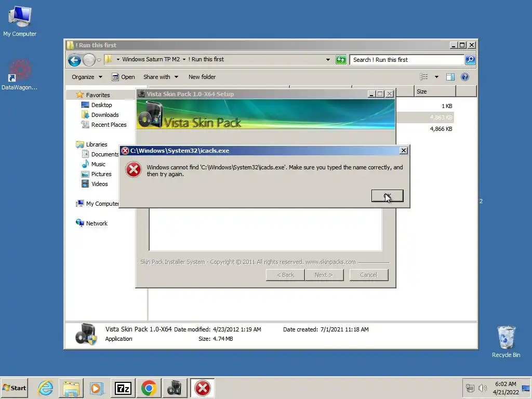The image size is (532, 399).
Task: Click the Back arrow in Explorer
Action: pyautogui.click(x=74, y=60)
